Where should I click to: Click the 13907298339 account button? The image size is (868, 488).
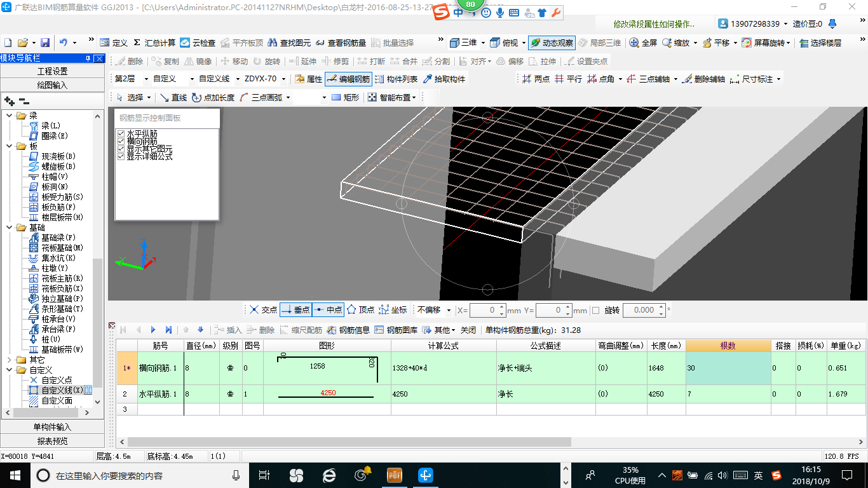tap(754, 24)
